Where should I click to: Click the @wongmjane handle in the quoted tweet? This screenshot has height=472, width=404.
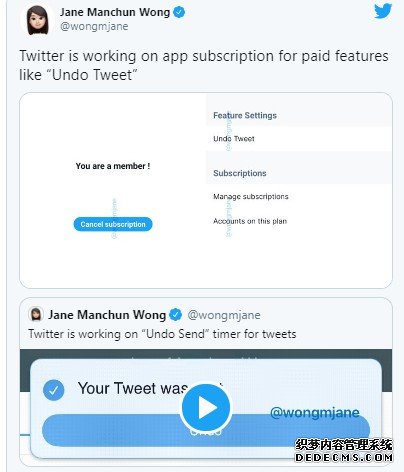pyautogui.click(x=224, y=315)
